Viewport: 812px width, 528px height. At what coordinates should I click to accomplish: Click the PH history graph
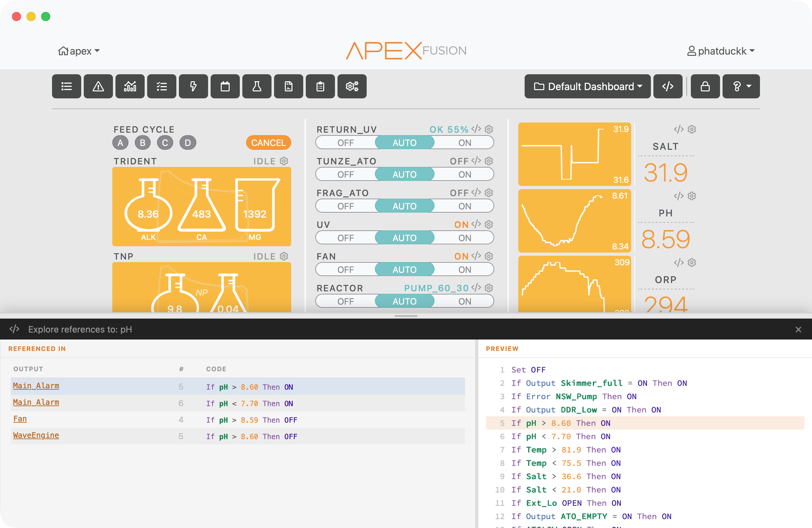[574, 221]
